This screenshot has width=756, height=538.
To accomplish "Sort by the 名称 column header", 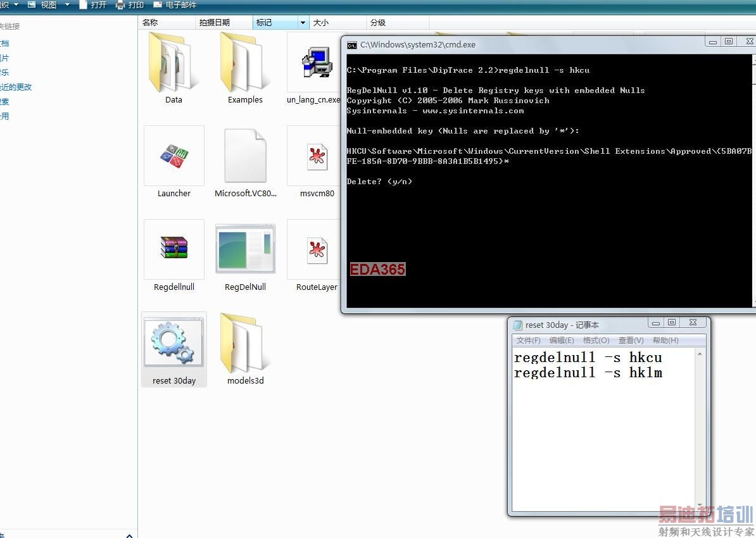I will click(x=167, y=22).
